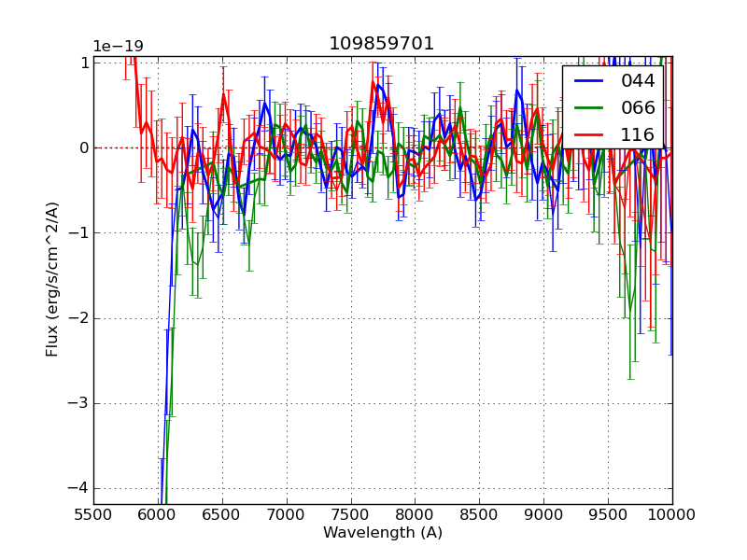Screen dimensions: 747x560
Task: Click x-axis tick label 6500
Action: pos(222,514)
